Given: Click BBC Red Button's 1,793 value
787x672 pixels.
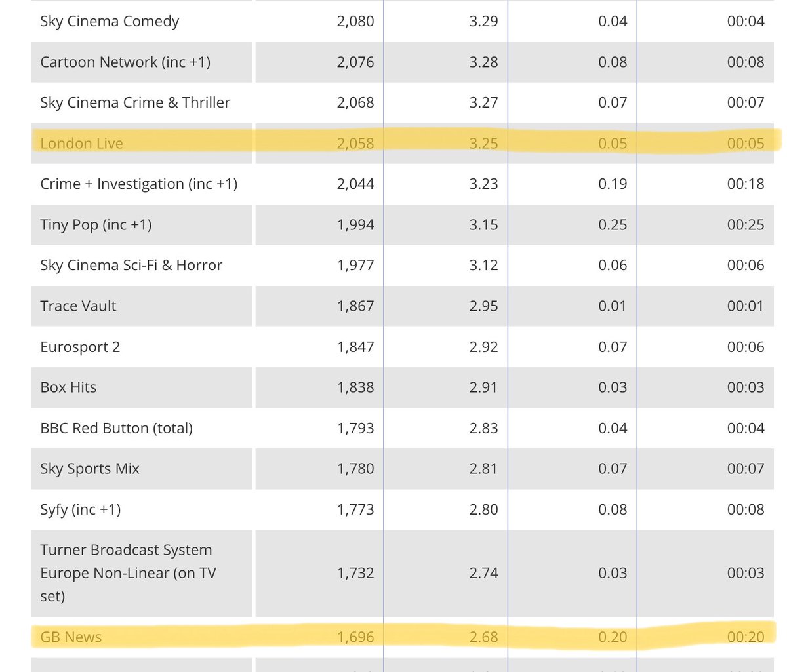Looking at the screenshot, I should pos(355,428).
